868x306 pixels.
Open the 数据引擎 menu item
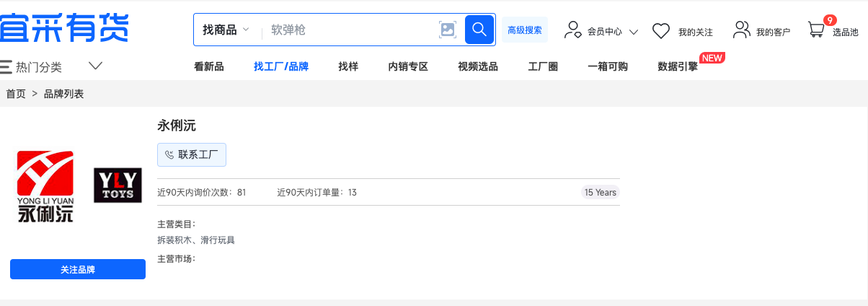point(678,66)
